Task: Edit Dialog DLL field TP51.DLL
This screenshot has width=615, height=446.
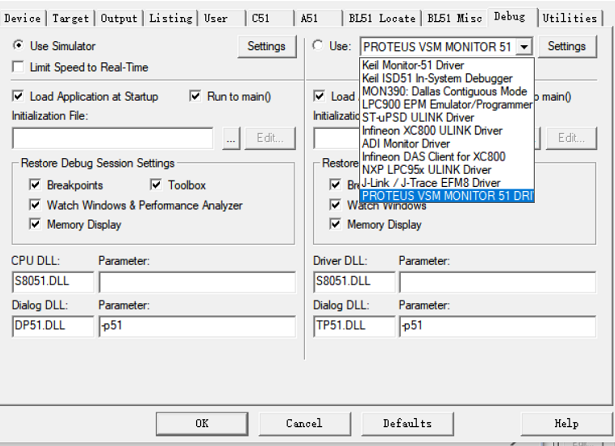Action: click(354, 326)
